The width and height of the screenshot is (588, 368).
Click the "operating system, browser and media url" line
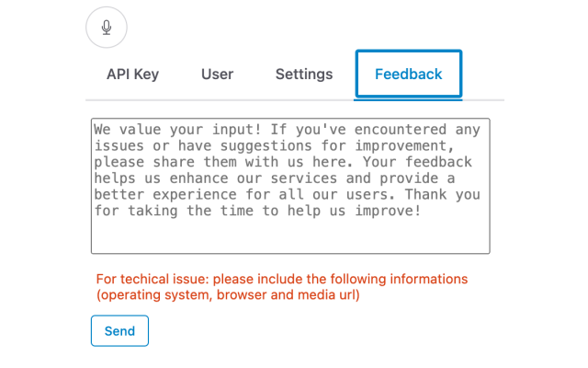click(x=228, y=295)
